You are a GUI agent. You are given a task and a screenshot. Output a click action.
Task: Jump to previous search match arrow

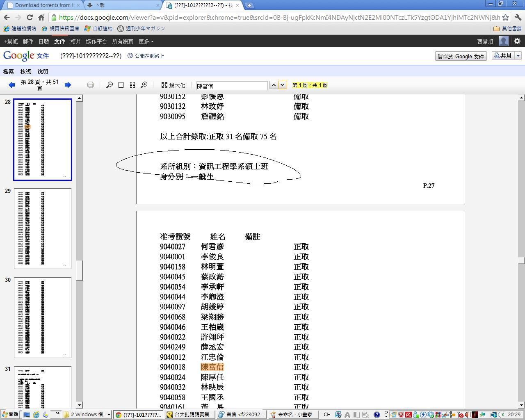(x=274, y=85)
